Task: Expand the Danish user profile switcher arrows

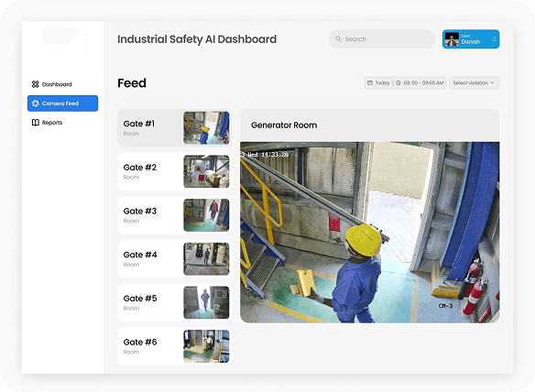Action: 494,39
